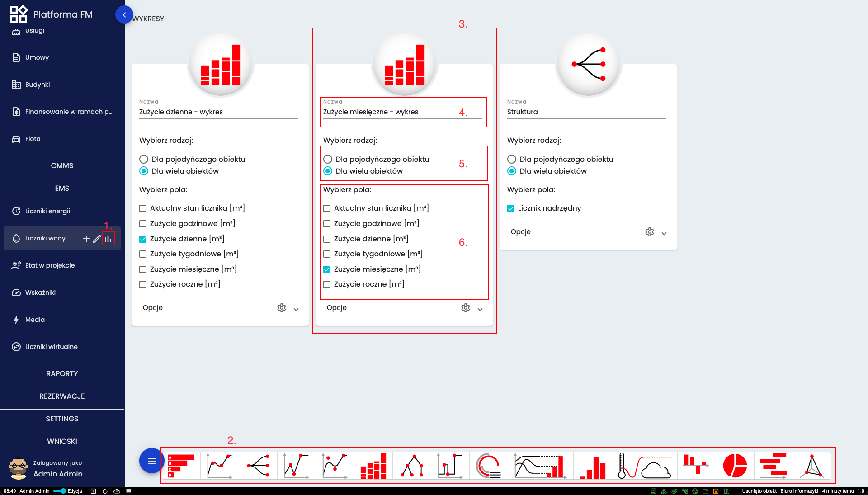Select Dla wielu obiektów in Zużycie miesięczne card
Screen dimensions: 868x495
pyautogui.click(x=328, y=171)
